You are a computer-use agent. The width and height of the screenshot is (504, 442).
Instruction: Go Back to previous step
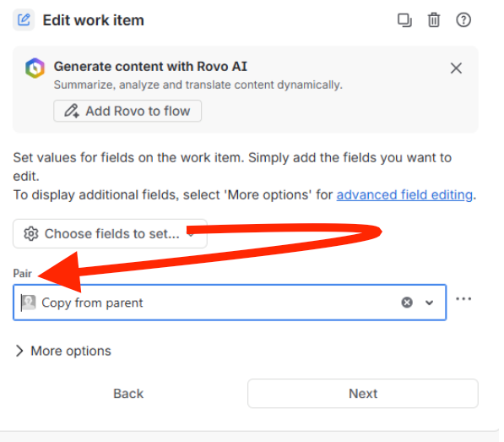(x=128, y=394)
